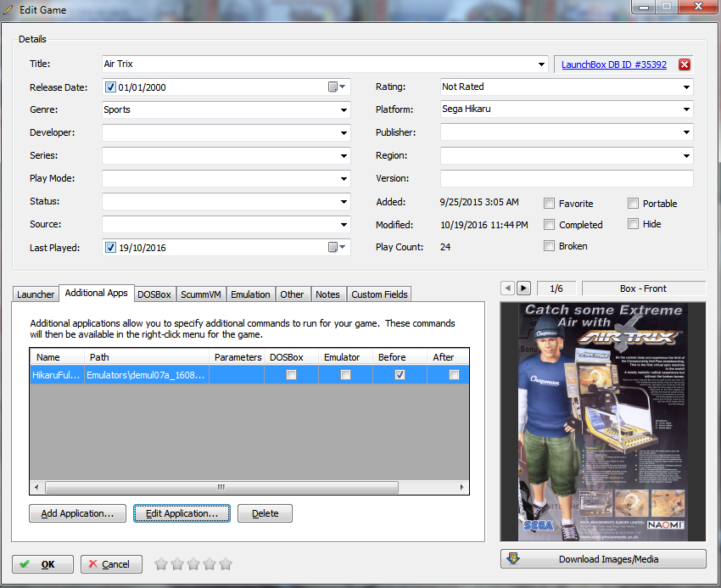
Task: Remove LaunchBox DB ID with red X icon
Action: (x=685, y=64)
